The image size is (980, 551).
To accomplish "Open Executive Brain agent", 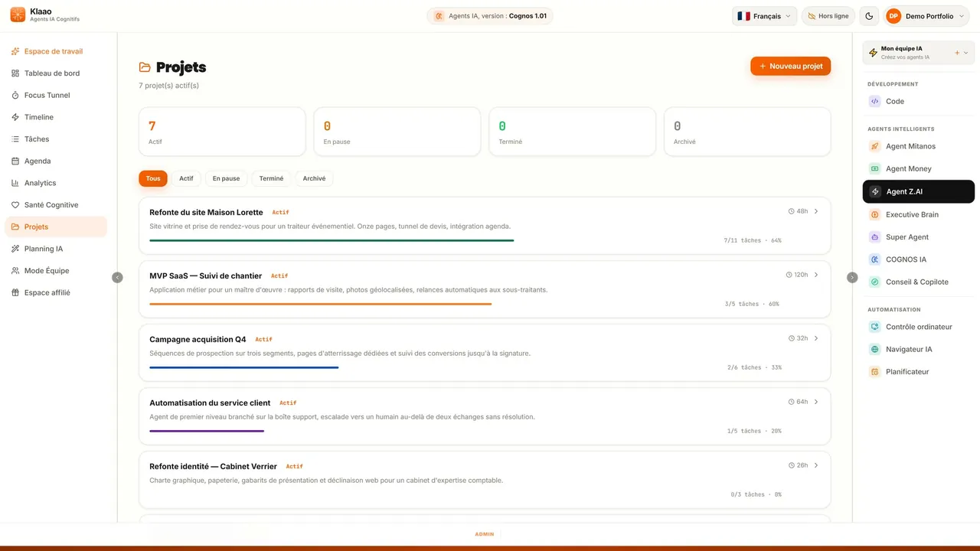I will (x=918, y=214).
